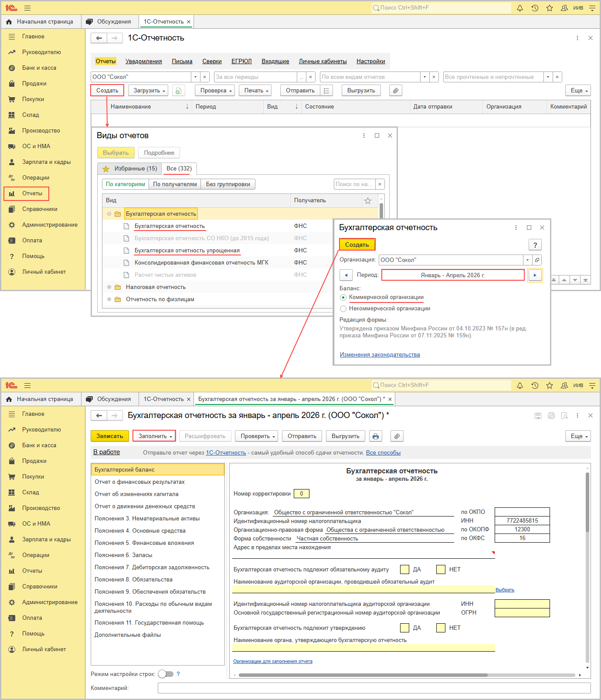
Task: Open the Все прочтенные и непрочтенные dropdown
Action: 548,77
